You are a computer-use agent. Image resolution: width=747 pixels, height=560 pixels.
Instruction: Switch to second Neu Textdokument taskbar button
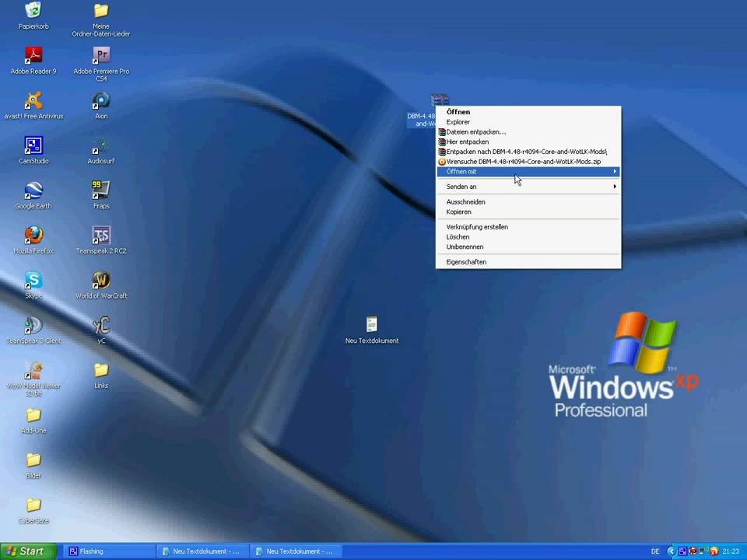[x=296, y=551]
